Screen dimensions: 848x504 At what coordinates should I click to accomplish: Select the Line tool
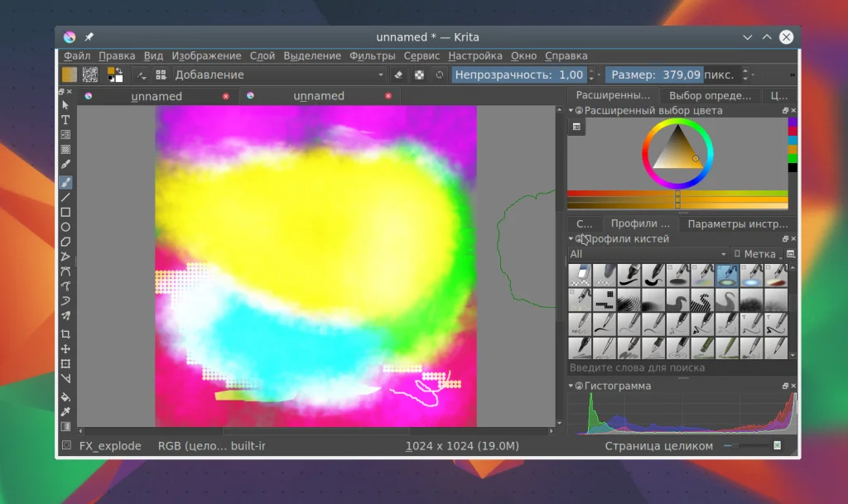point(65,198)
